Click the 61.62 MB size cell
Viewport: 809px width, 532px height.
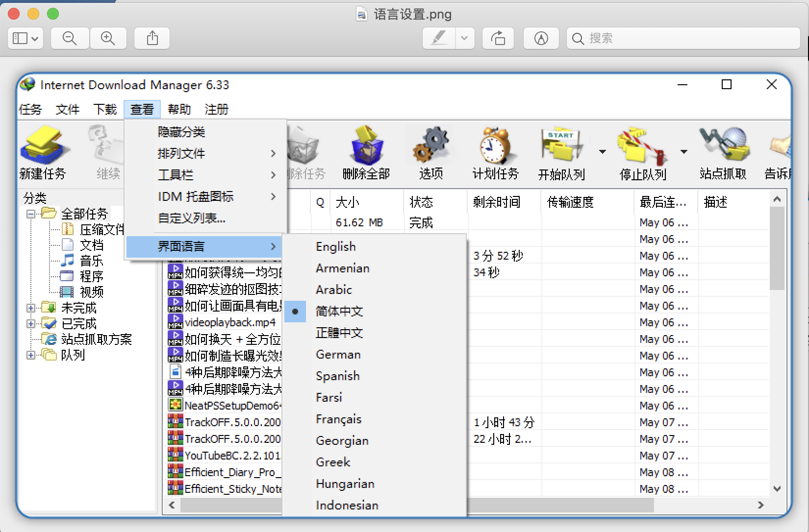[x=359, y=222]
